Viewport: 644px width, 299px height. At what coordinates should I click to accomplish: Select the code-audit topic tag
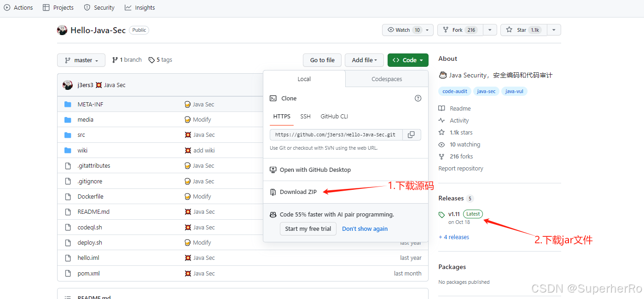point(455,91)
